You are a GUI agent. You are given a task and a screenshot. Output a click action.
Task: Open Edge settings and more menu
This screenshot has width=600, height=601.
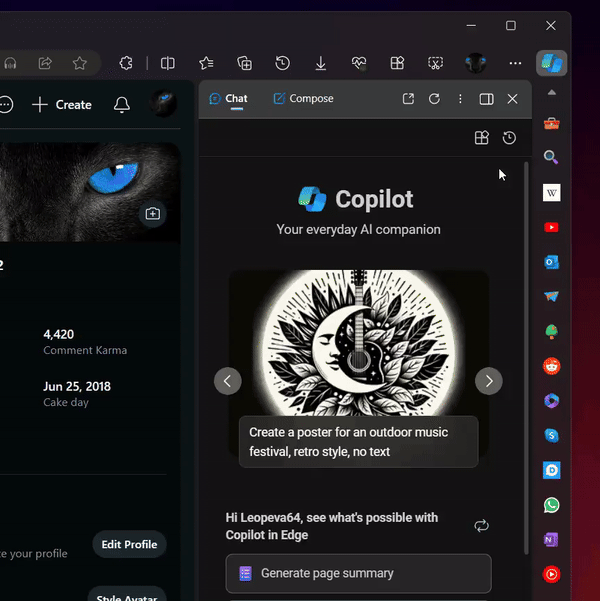[515, 63]
